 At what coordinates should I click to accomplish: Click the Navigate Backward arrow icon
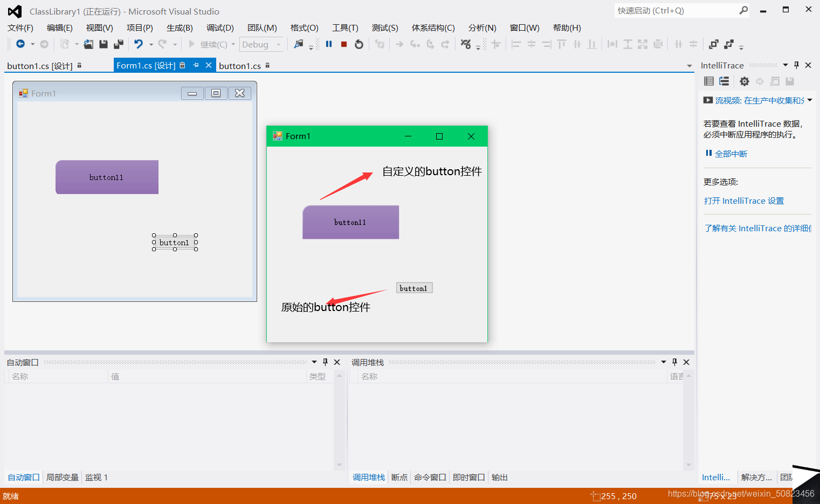pyautogui.click(x=20, y=44)
